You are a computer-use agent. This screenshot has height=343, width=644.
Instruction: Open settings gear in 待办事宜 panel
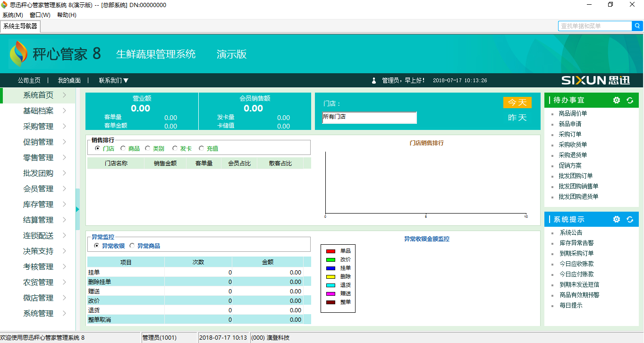(617, 100)
